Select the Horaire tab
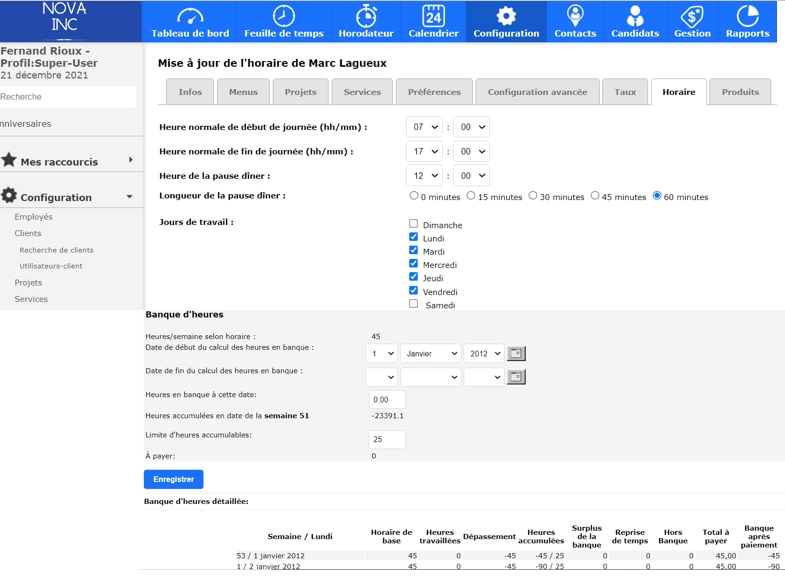This screenshot has width=785, height=576. pyautogui.click(x=679, y=92)
